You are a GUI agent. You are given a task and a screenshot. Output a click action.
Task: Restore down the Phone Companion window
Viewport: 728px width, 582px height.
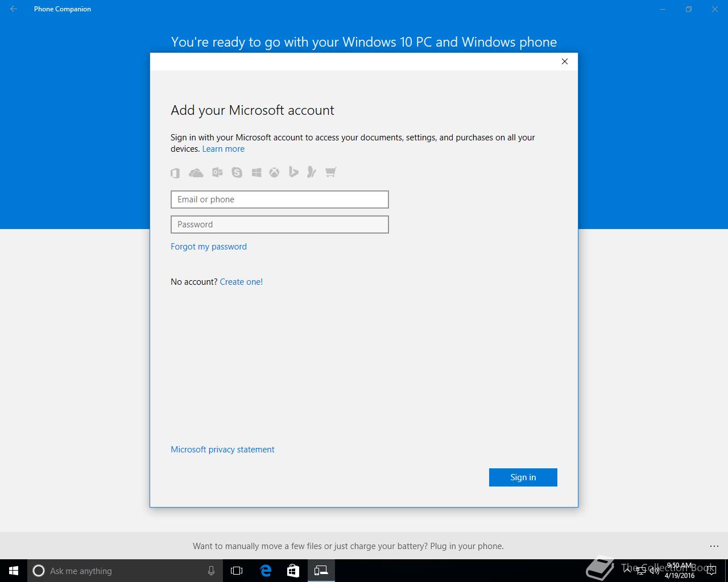pyautogui.click(x=689, y=9)
